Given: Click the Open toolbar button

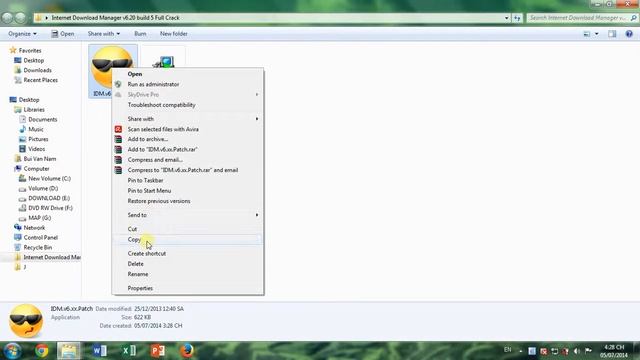Looking at the screenshot, I should pos(63,34).
